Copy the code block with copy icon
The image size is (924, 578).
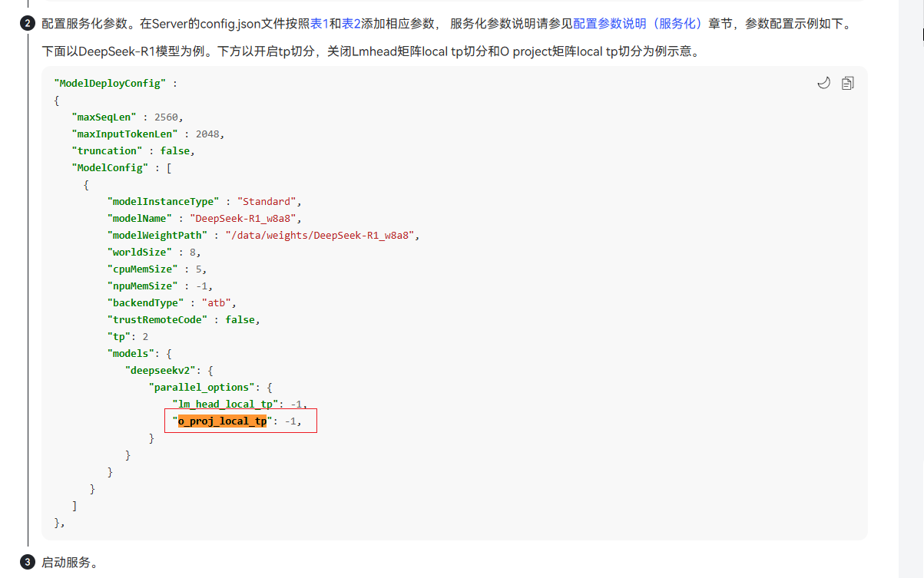(x=848, y=83)
